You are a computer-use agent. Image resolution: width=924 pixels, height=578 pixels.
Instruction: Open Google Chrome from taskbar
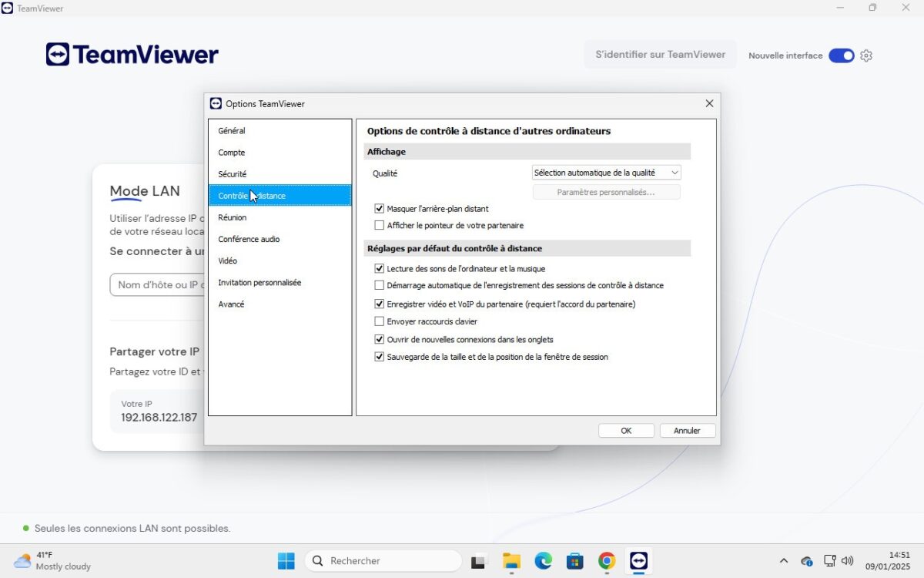point(607,561)
